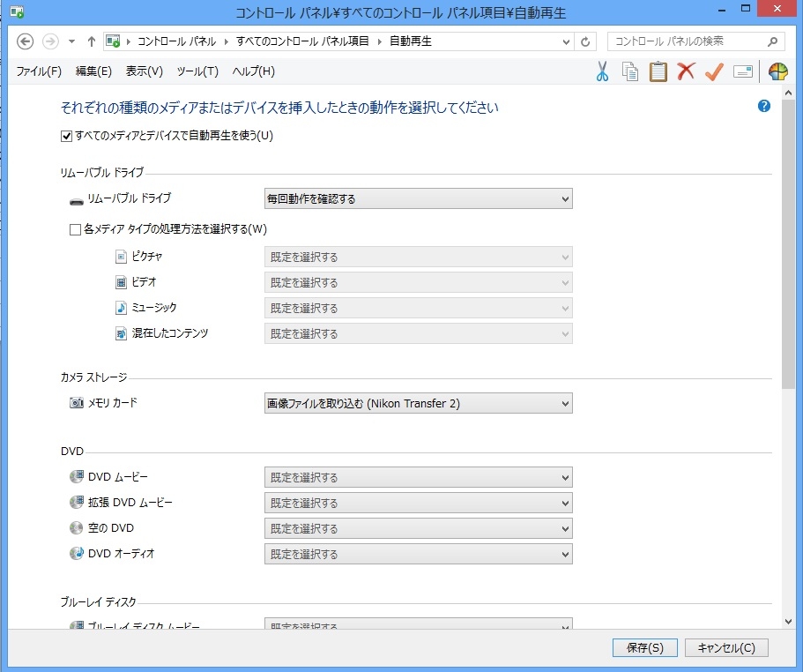Image resolution: width=803 pixels, height=672 pixels.
Task: Click the メモリ カード camera icon
Action: point(77,403)
